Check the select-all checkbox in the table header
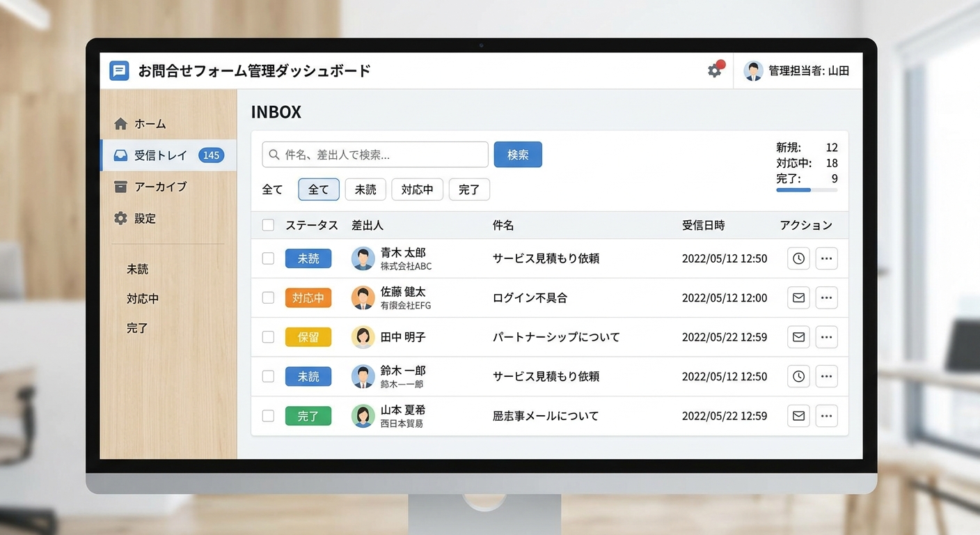 point(268,225)
